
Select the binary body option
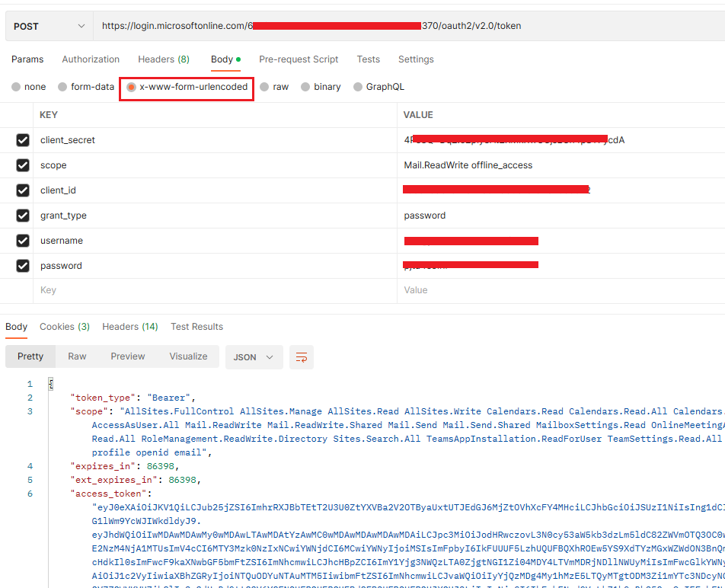(305, 87)
